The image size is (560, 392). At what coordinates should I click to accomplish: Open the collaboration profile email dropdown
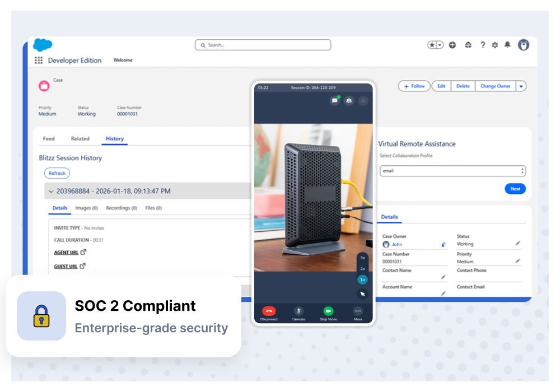point(452,171)
